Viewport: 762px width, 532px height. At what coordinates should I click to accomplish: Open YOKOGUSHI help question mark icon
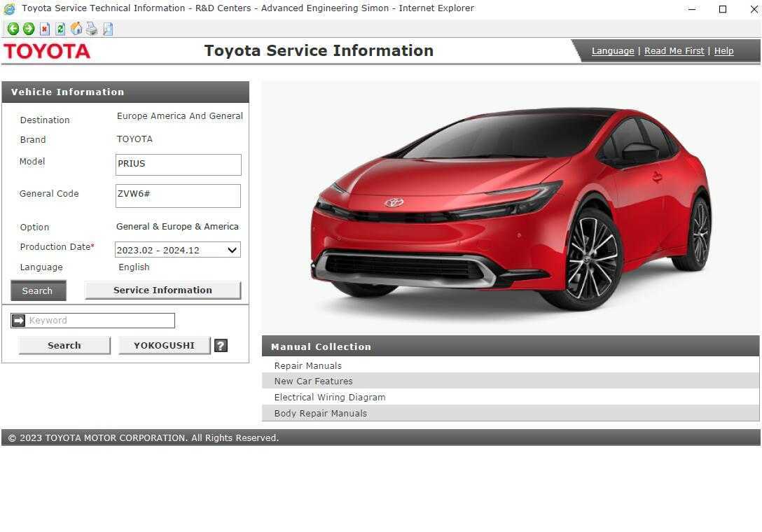click(221, 345)
